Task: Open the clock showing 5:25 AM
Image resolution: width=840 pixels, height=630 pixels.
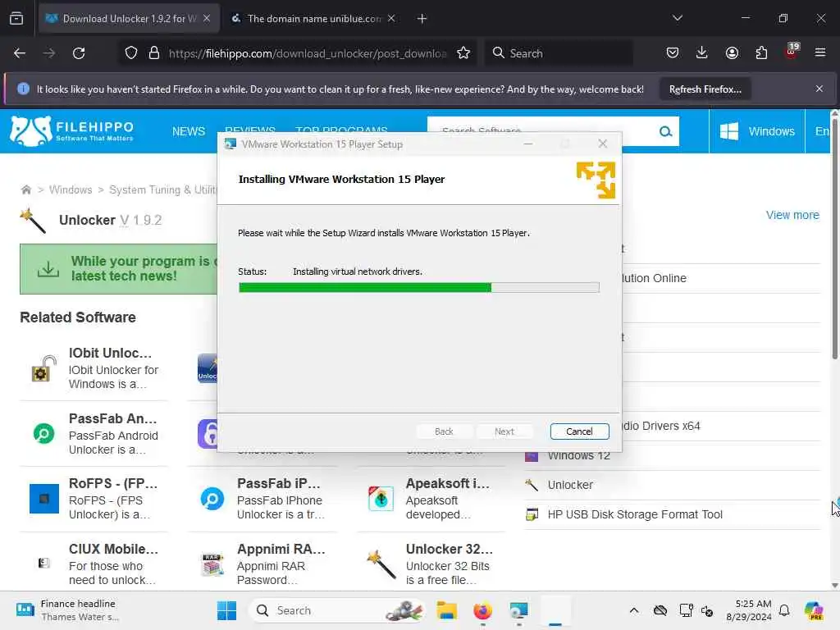Action: pos(748,610)
